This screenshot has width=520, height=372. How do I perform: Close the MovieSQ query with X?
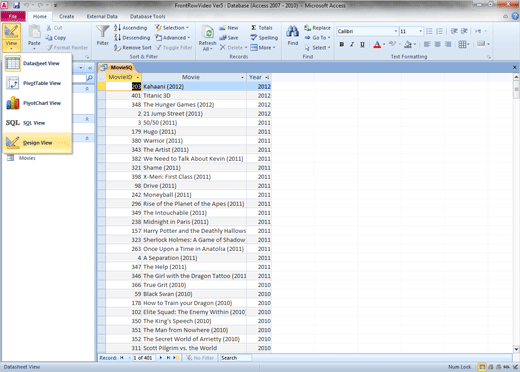[514, 67]
